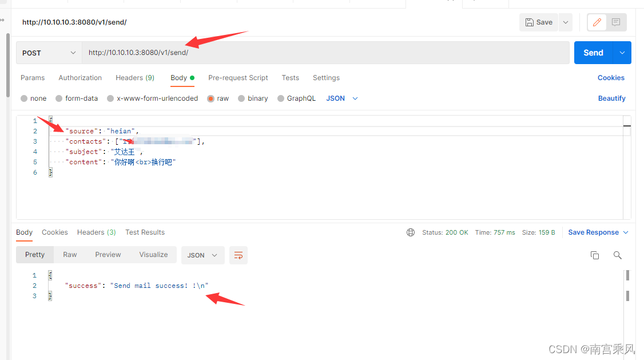The width and height of the screenshot is (644, 360).
Task: Open the request Settings tab
Action: point(326,78)
